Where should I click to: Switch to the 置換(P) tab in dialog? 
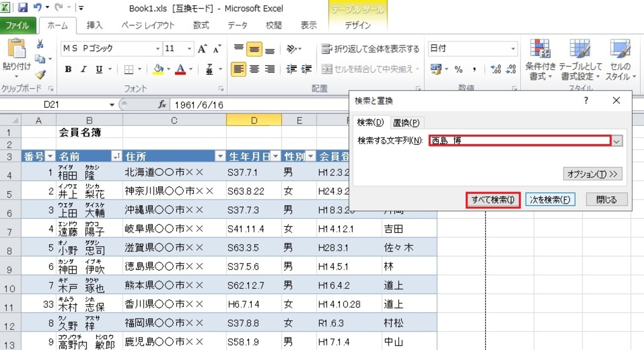click(x=406, y=122)
